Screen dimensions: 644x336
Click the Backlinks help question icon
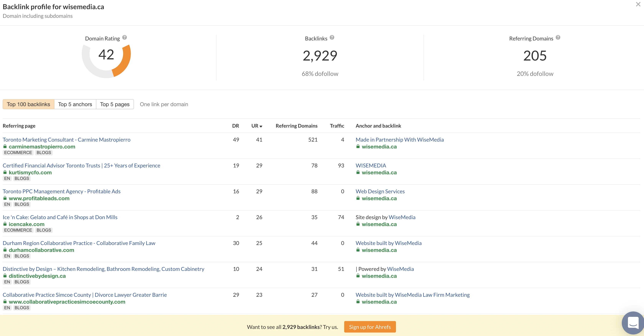(332, 38)
